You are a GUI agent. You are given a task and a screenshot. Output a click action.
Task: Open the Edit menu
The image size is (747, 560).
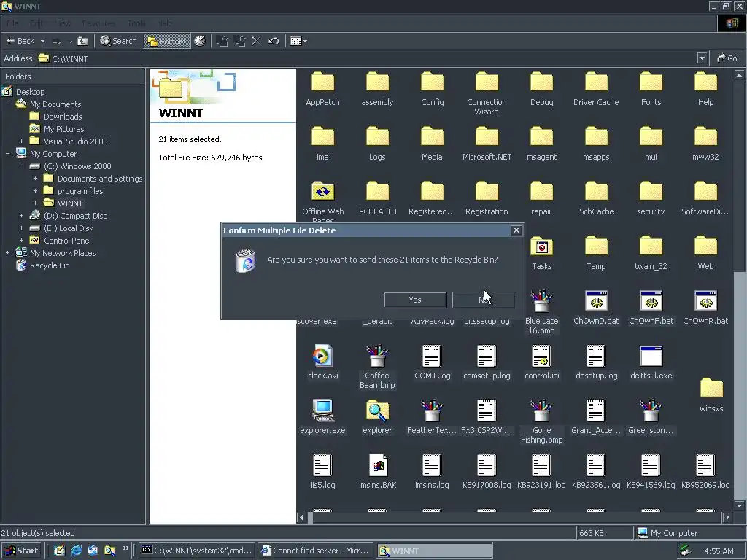(x=36, y=23)
